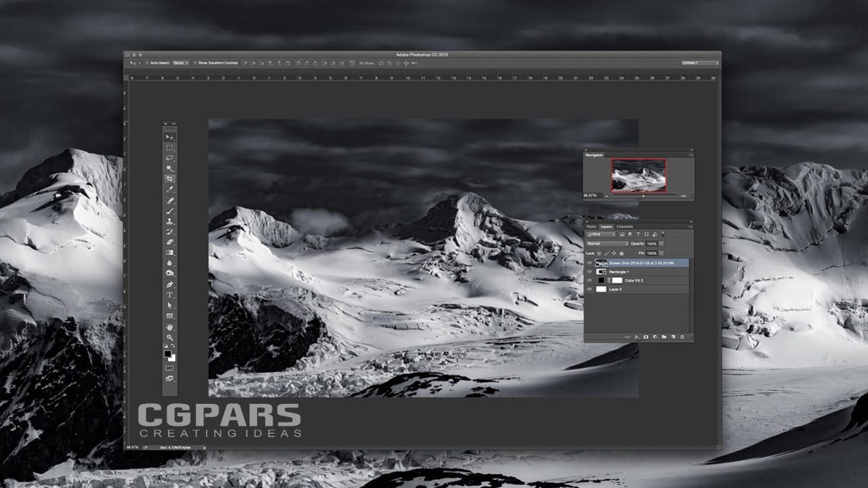The height and width of the screenshot is (488, 868).
Task: Select the Move tool in the toolbar
Action: coord(169,137)
